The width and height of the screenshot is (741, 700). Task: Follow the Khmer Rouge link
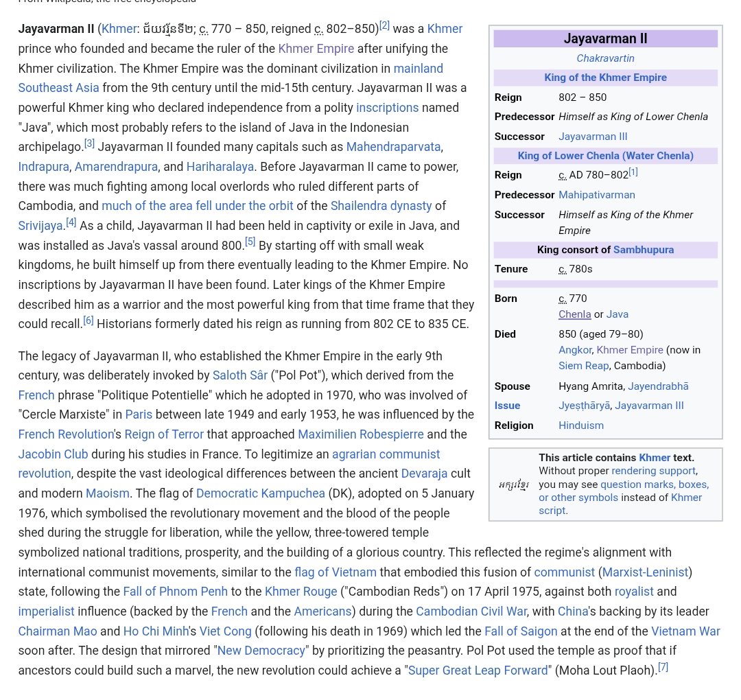[301, 592]
